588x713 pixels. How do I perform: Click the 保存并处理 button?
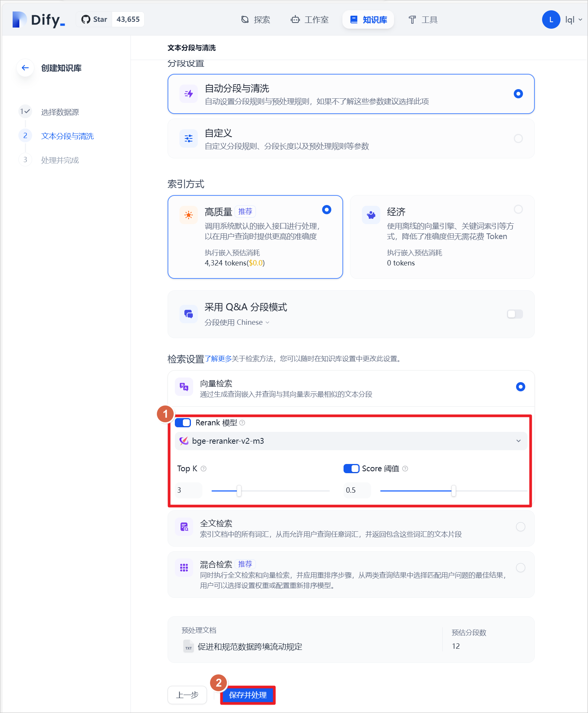(x=248, y=695)
